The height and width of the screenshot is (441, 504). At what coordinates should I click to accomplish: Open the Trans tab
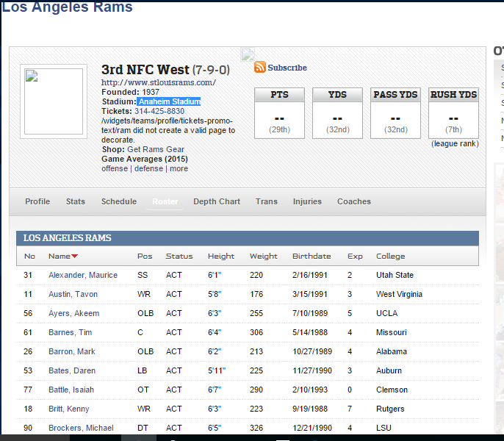(x=267, y=201)
